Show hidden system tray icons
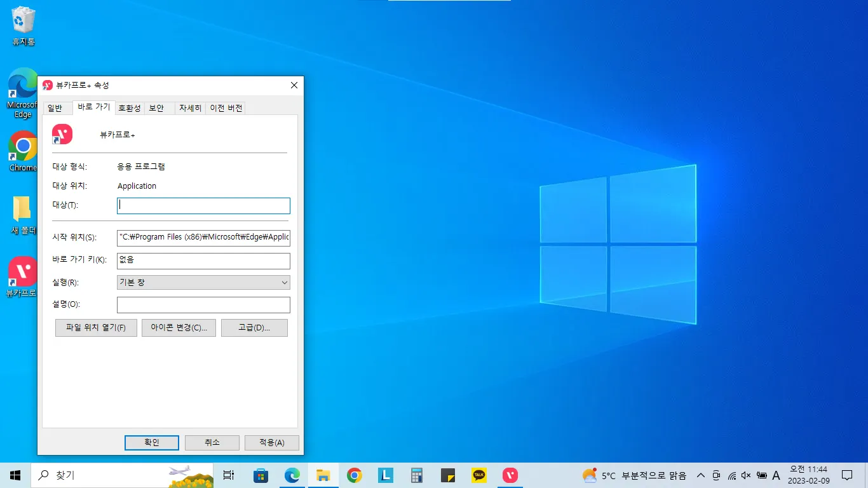The image size is (868, 488). pos(701,475)
